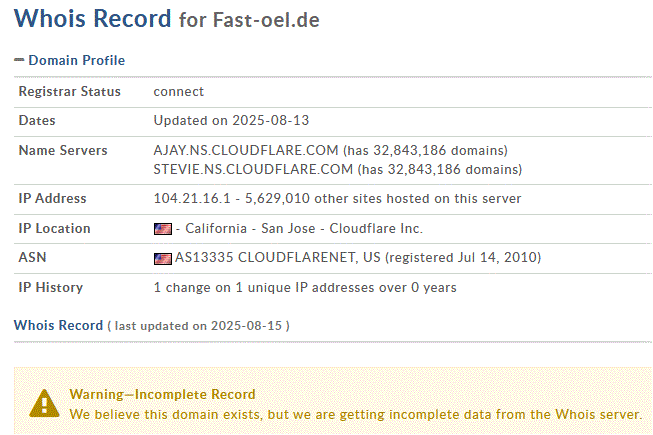Open IP History change details
The width and height of the screenshot is (653, 435).
pyautogui.click(x=304, y=288)
